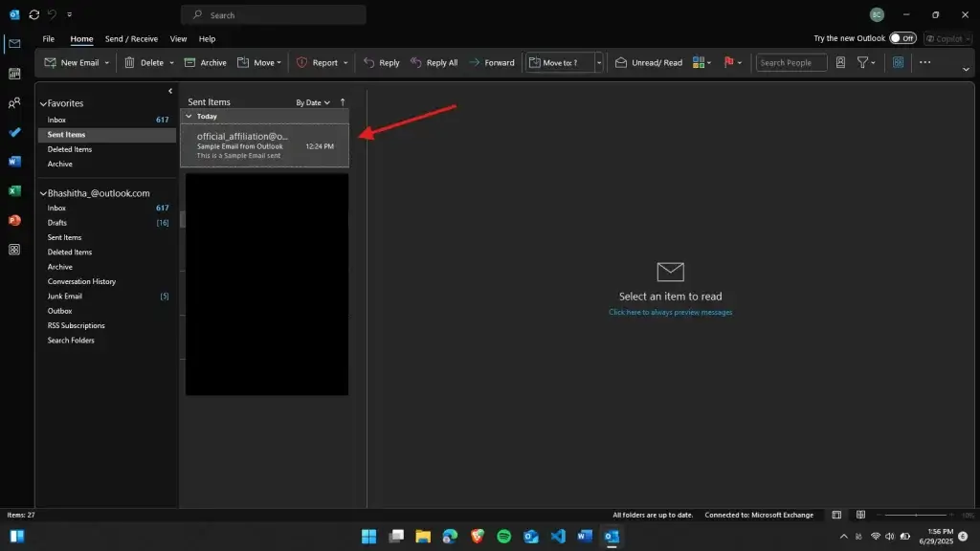The image size is (980, 551).
Task: Click the Report button
Action: (318, 62)
